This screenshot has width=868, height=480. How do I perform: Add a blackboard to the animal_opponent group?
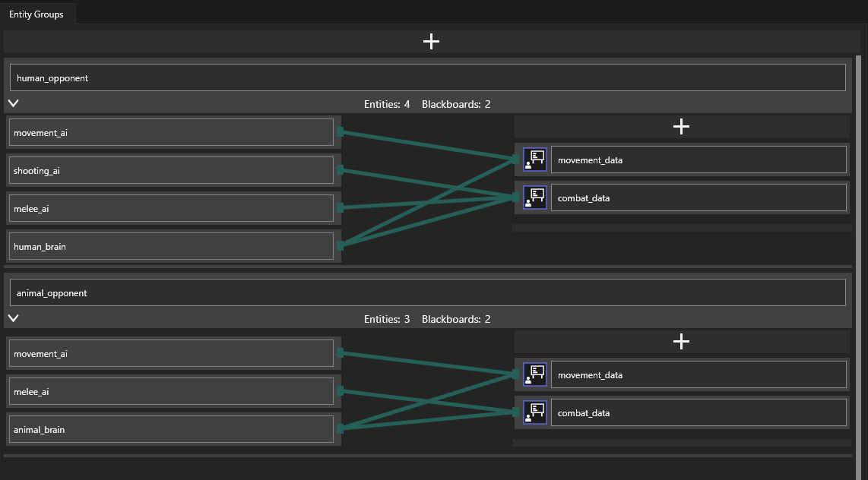coord(681,342)
